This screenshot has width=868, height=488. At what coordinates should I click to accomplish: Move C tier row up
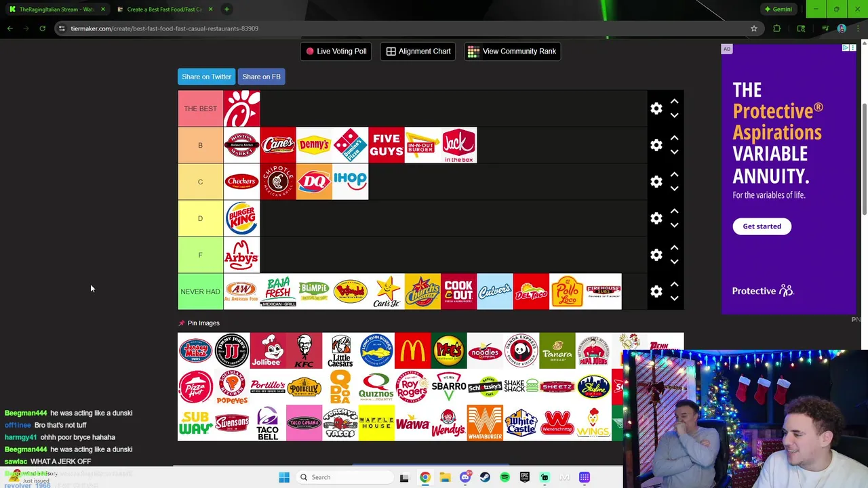[x=674, y=174]
